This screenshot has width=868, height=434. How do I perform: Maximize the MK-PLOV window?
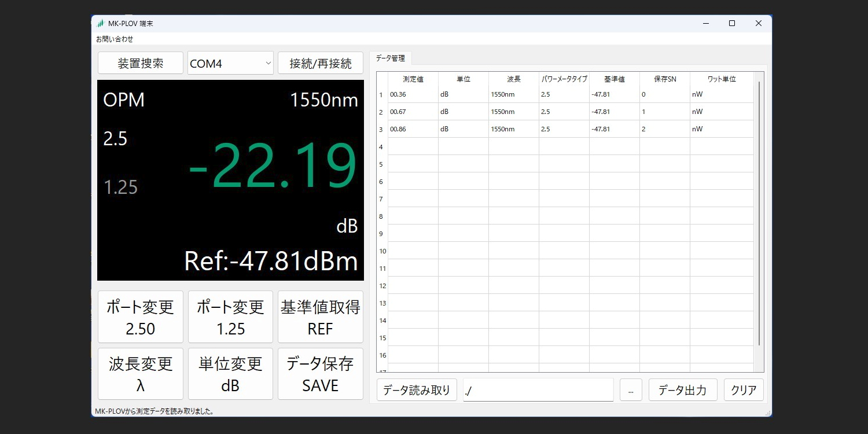pos(732,23)
